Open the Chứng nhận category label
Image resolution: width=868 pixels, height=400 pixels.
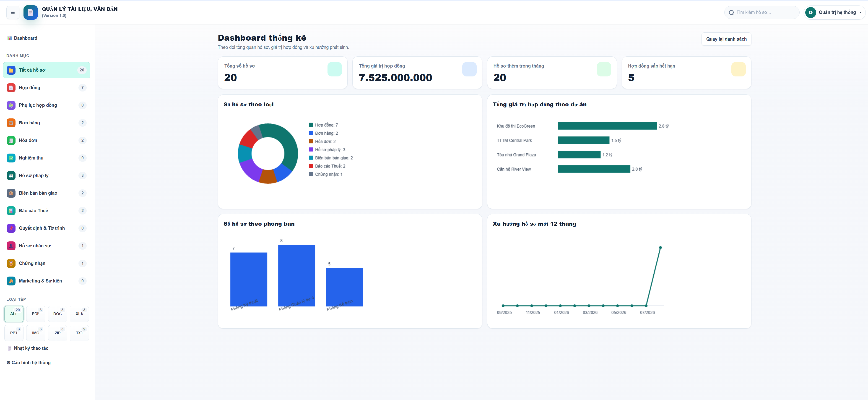(32, 263)
